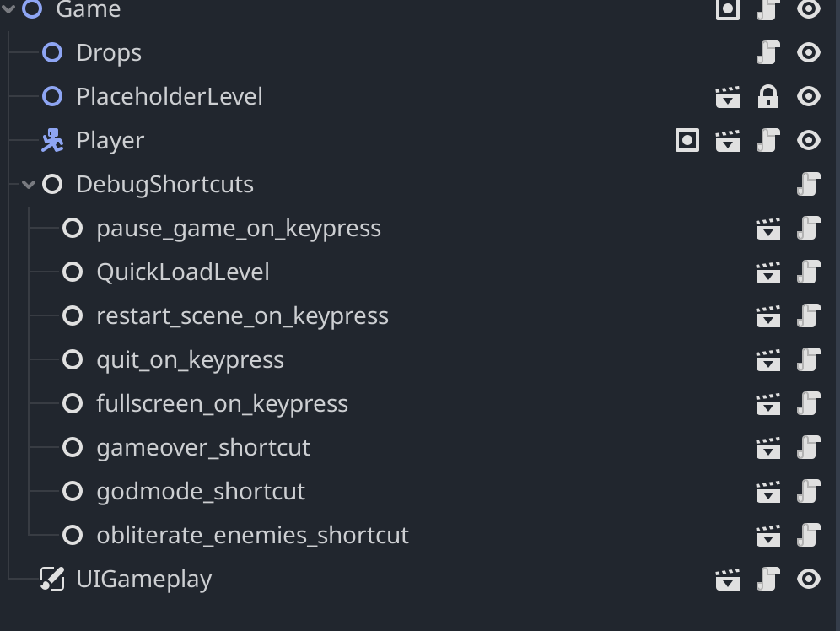Hide the Drops node using its eye icon
The width and height of the screenshot is (840, 631).
coord(808,51)
